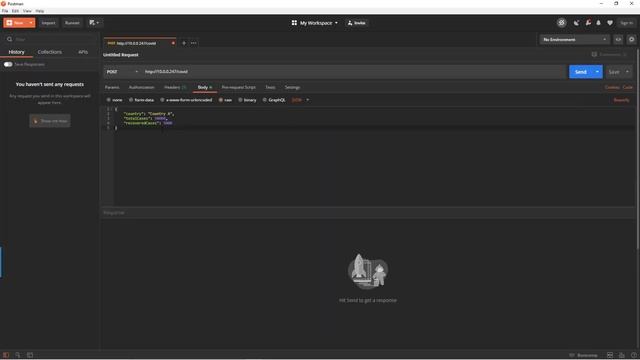The image size is (640, 360).
Task: Open the New button dropdown arrow
Action: 31,23
